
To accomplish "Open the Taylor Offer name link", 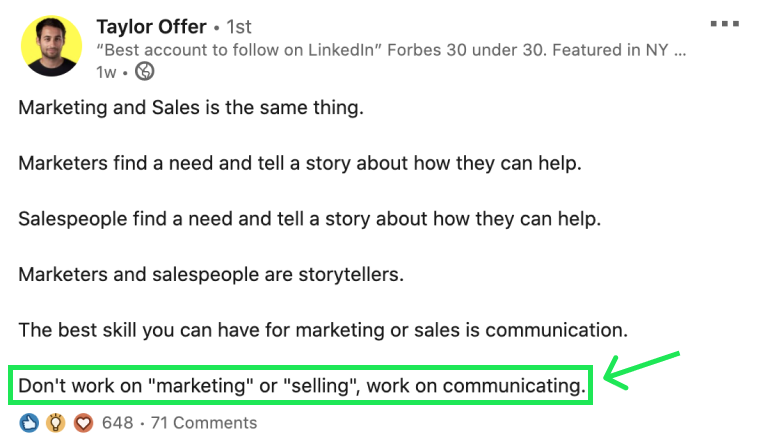I will pos(152,26).
